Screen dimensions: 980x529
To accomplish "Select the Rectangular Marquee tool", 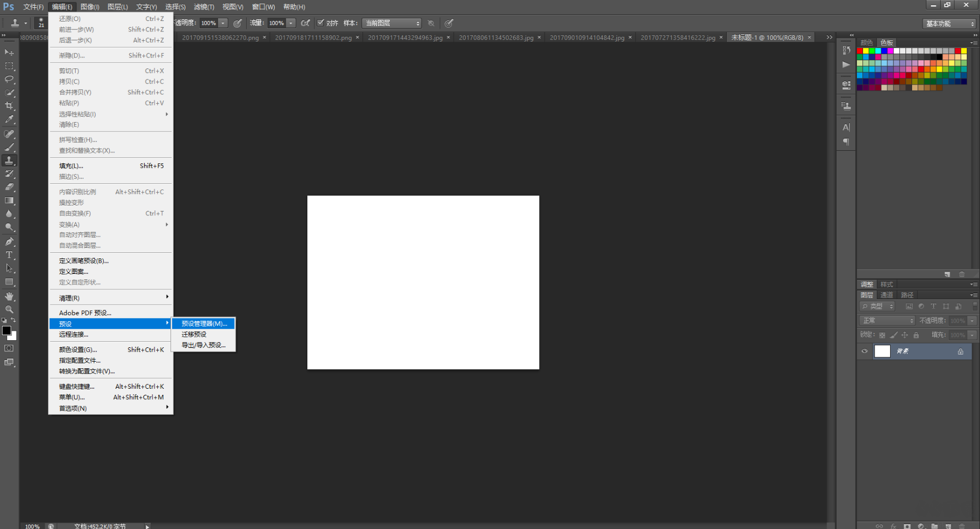I will [x=9, y=66].
